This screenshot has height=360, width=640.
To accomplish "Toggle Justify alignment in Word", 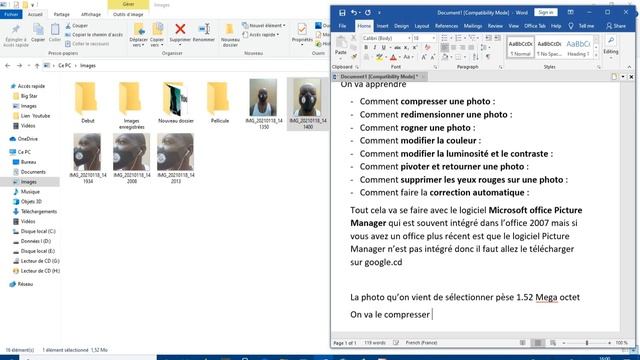I will [x=471, y=47].
